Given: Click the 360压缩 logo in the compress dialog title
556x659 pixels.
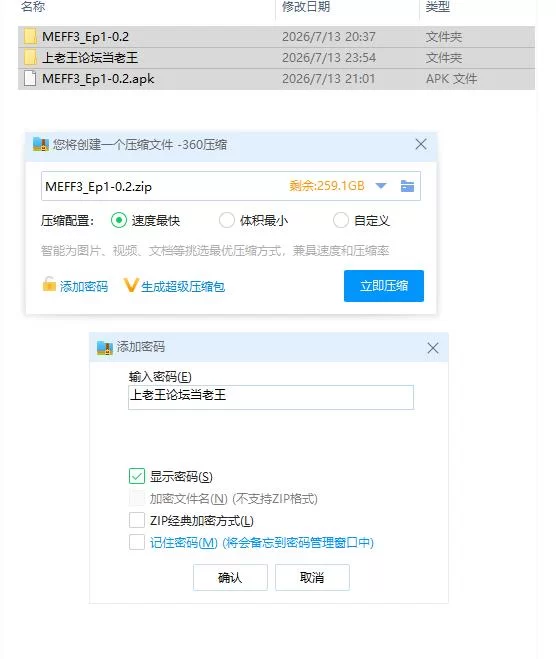Looking at the screenshot, I should click(41, 145).
